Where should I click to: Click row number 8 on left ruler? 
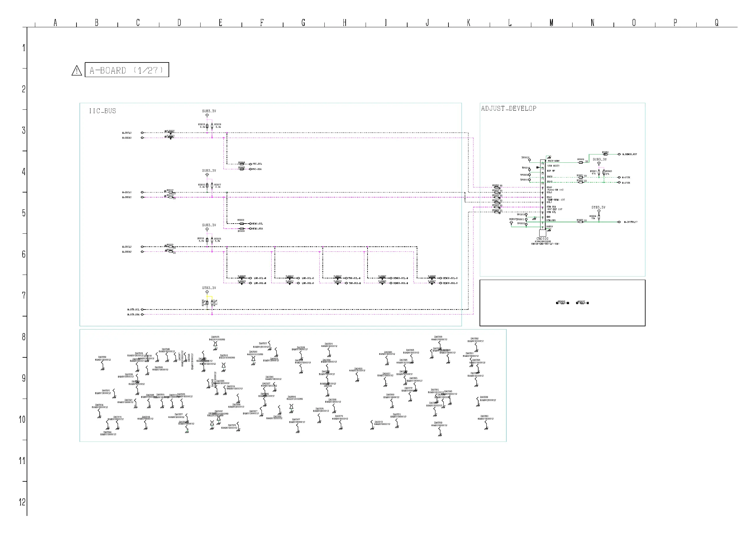(x=23, y=337)
